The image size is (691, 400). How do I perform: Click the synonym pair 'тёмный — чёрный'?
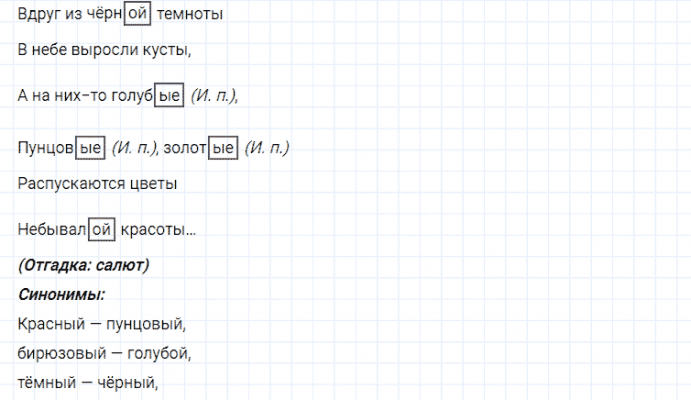click(x=89, y=381)
